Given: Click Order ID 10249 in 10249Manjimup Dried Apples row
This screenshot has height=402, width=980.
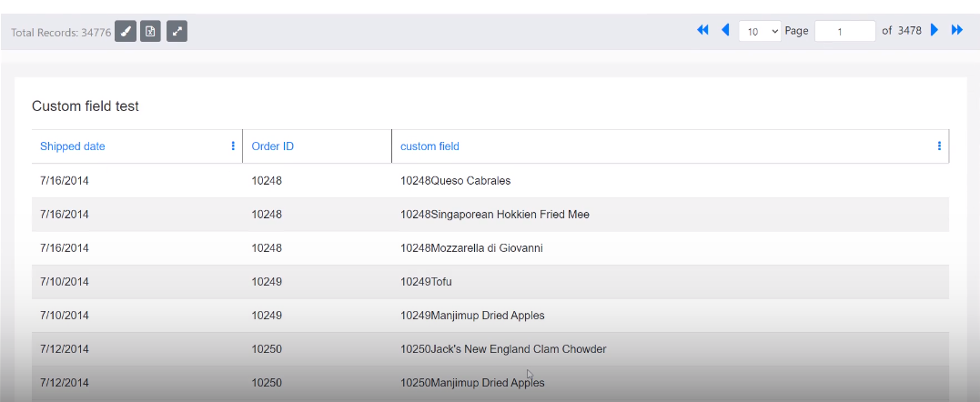Looking at the screenshot, I should click(x=267, y=316).
